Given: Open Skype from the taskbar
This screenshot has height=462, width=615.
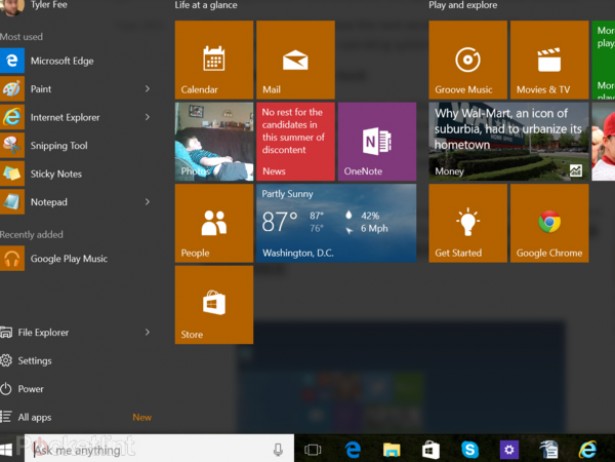Looking at the screenshot, I should pos(469,449).
